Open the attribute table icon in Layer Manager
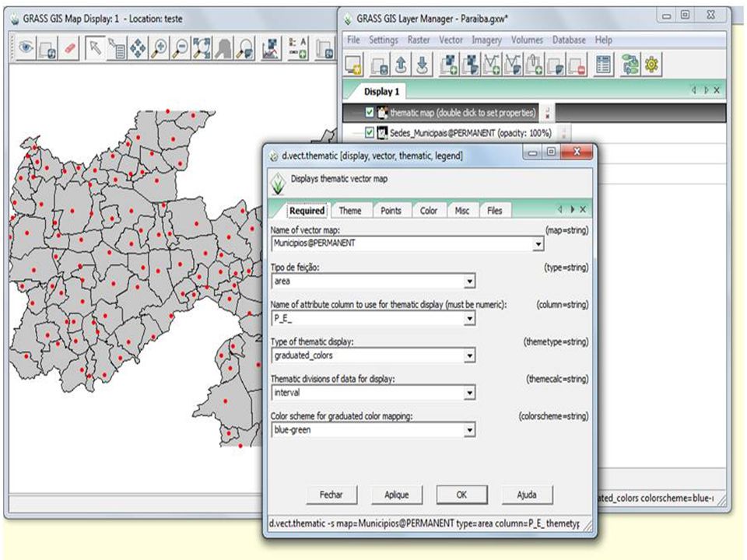Screen dimensions: 747x560 (604, 65)
